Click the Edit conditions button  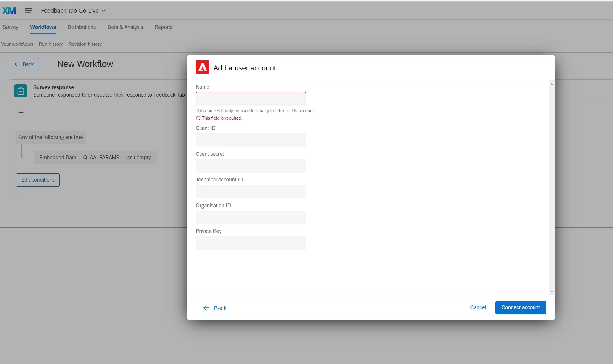[38, 180]
